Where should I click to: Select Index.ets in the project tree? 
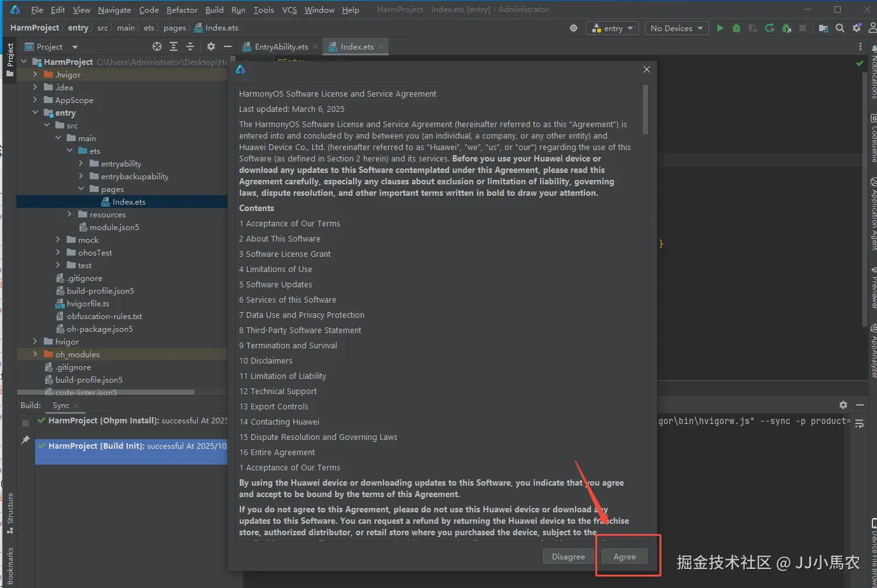[122, 202]
